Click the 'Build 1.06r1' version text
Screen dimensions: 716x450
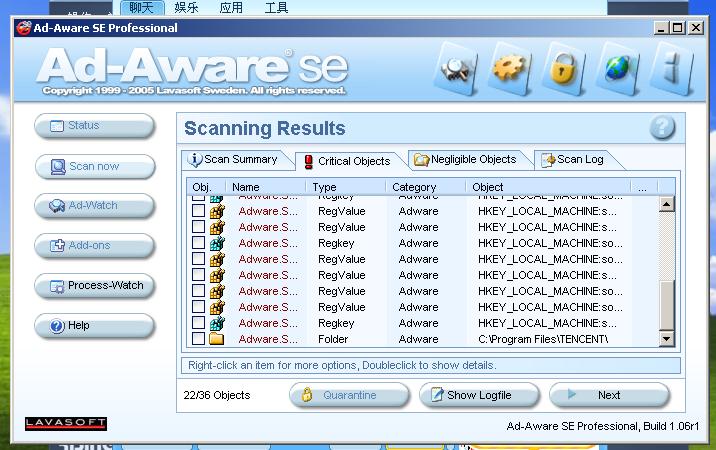(x=671, y=426)
